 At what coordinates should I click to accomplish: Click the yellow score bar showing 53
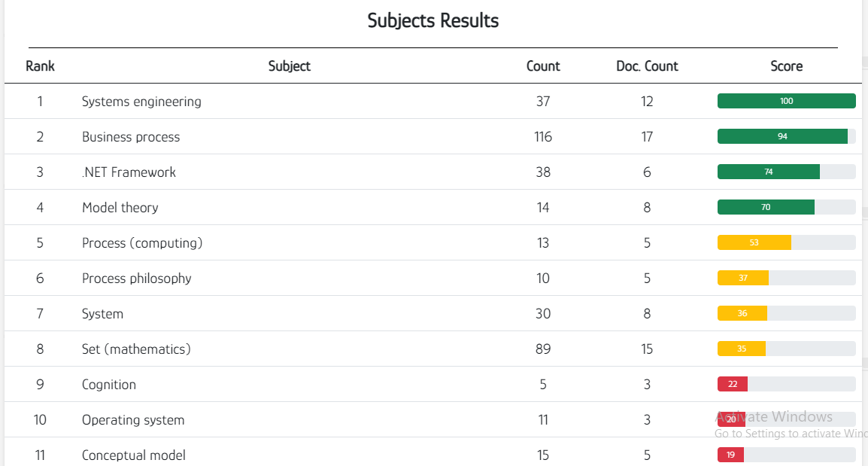click(754, 242)
